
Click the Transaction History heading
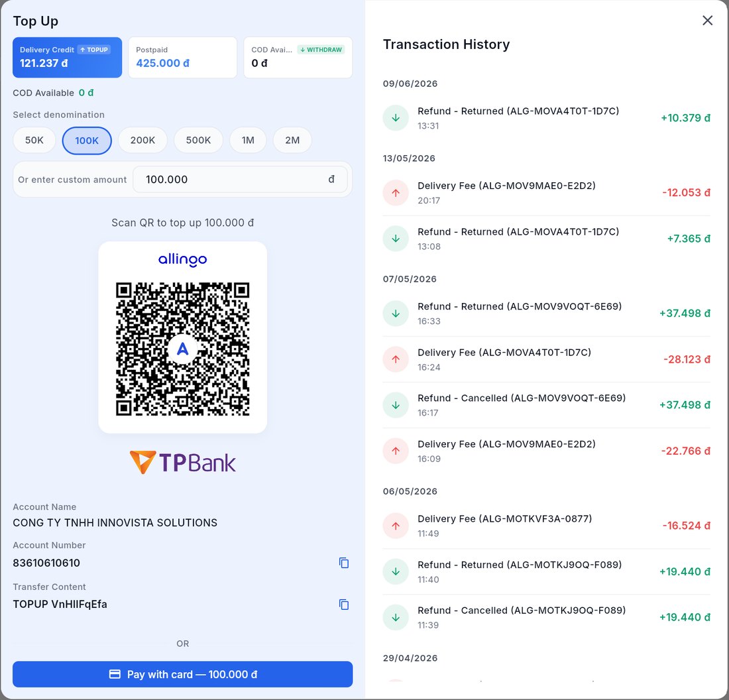pos(446,44)
